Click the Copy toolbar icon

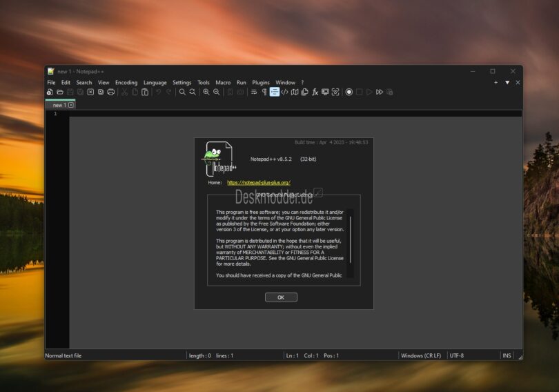tap(135, 92)
